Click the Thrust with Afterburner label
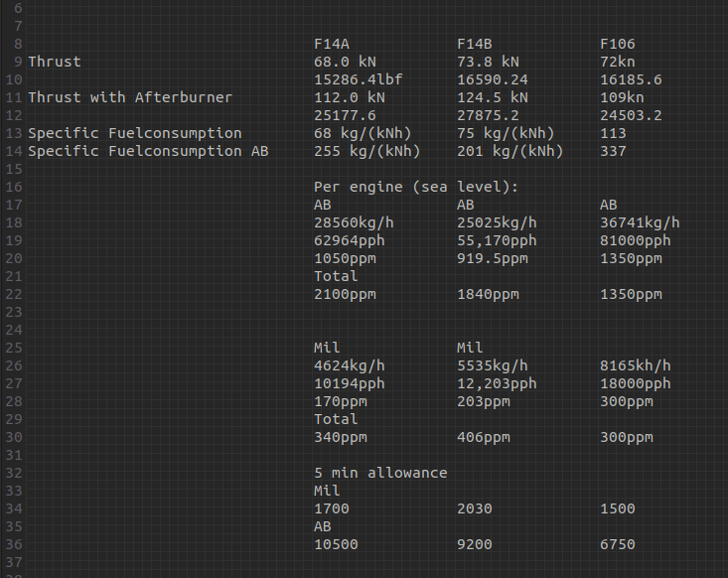 coord(130,97)
